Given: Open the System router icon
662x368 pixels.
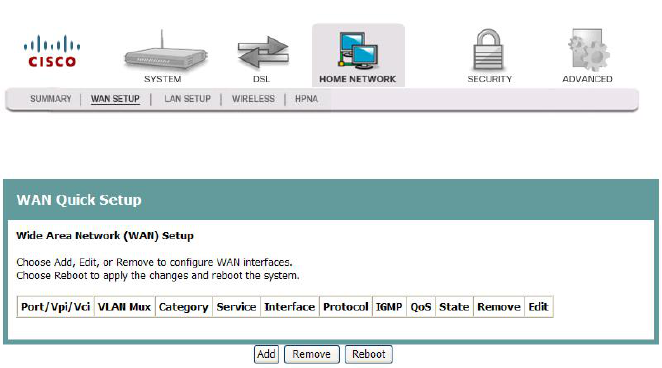Looking at the screenshot, I should pos(166,50).
